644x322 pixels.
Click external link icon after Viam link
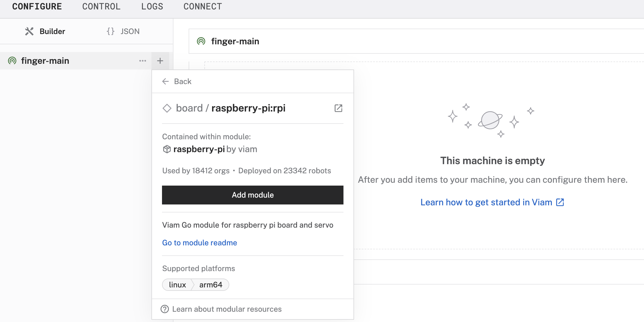coord(560,202)
